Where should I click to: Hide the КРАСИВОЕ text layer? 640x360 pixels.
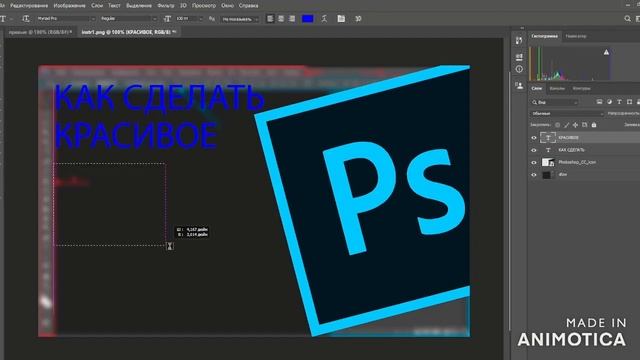coord(533,138)
